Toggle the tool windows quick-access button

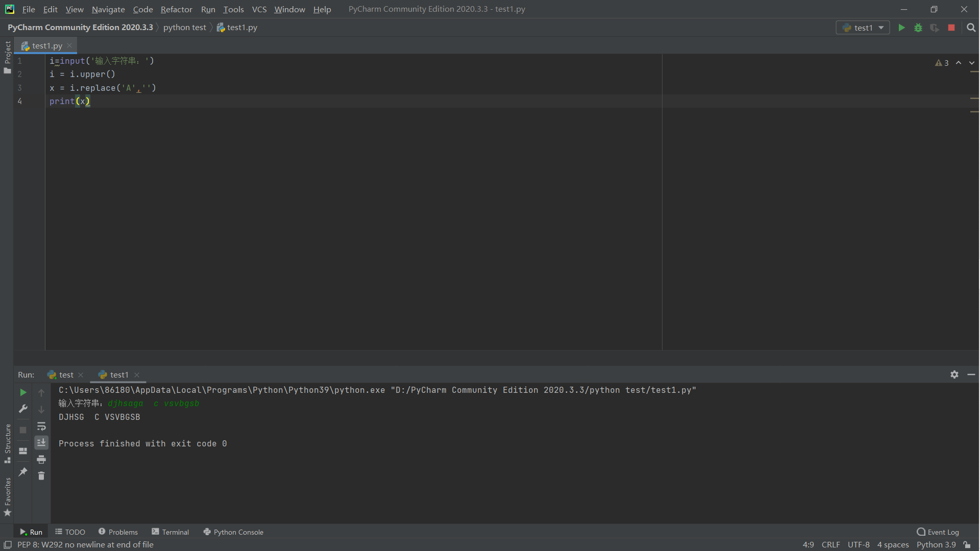(x=8, y=545)
